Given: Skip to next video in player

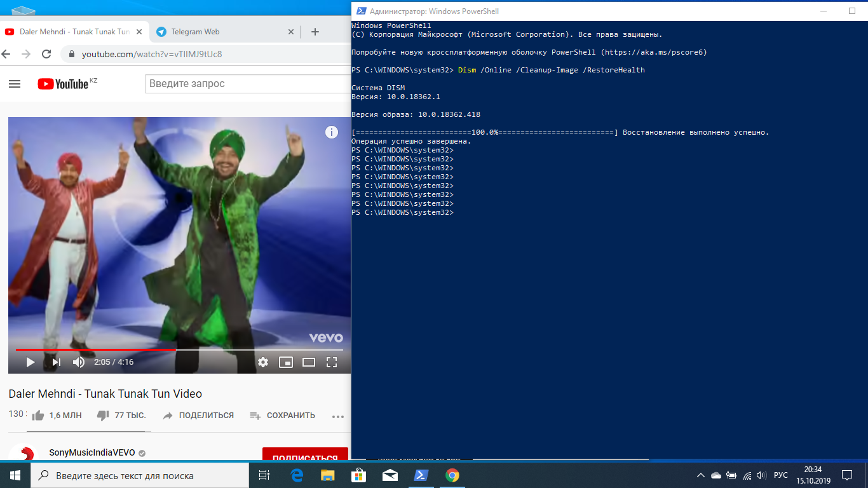Looking at the screenshot, I should [x=56, y=362].
